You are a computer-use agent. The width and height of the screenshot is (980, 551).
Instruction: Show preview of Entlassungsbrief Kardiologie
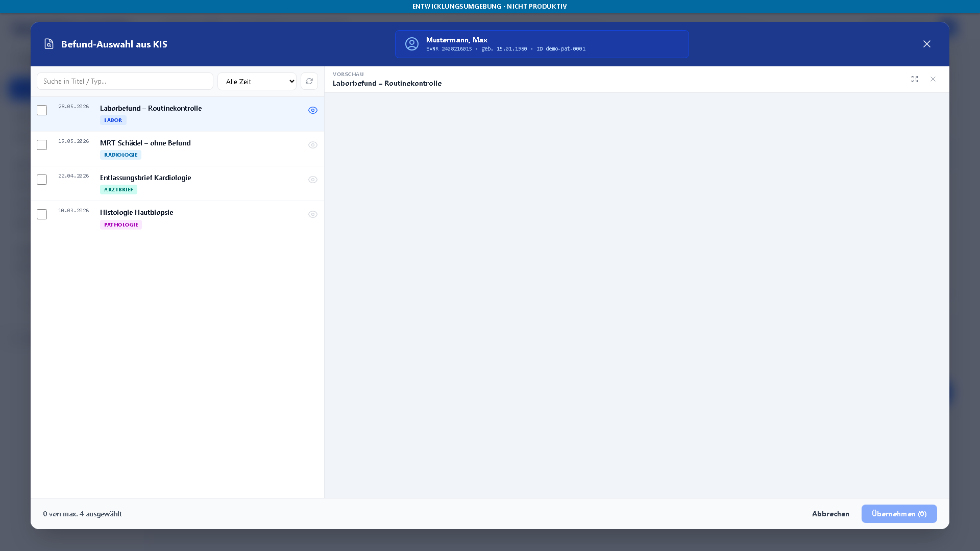(313, 180)
